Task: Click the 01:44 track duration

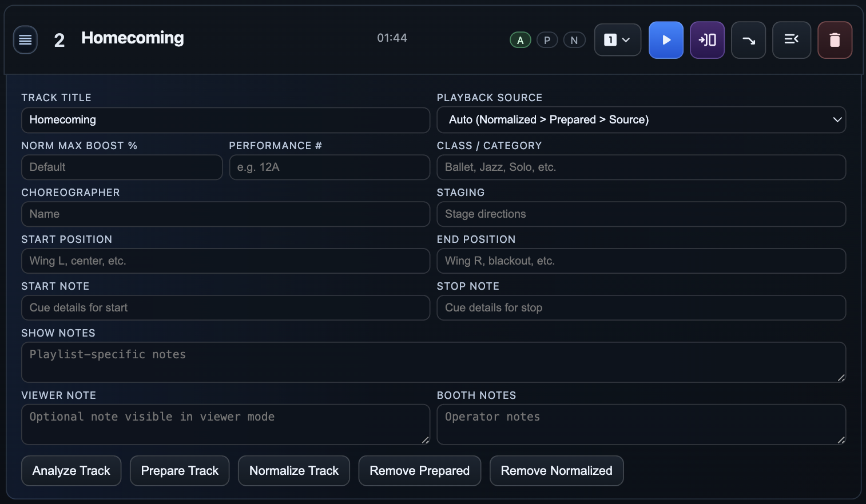Action: point(392,38)
